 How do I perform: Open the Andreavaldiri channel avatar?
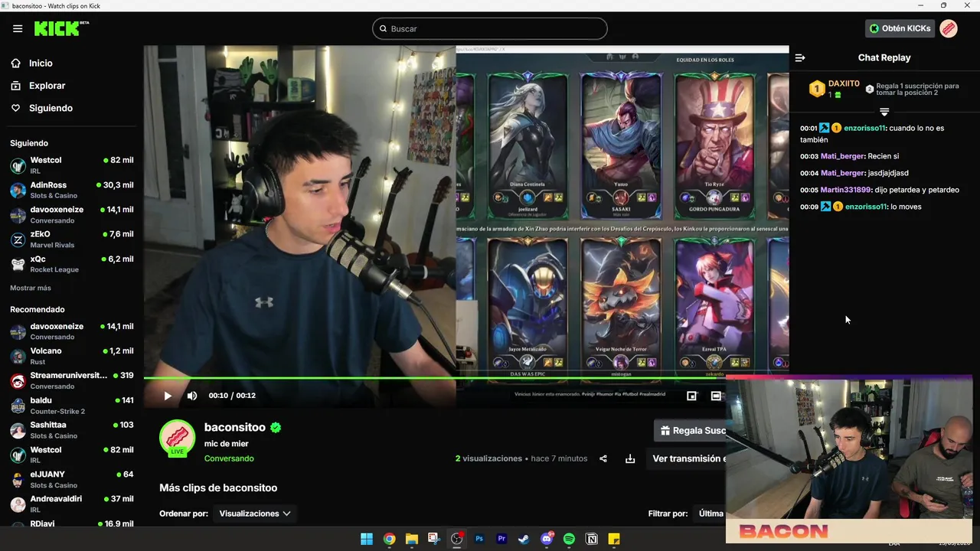tap(18, 504)
